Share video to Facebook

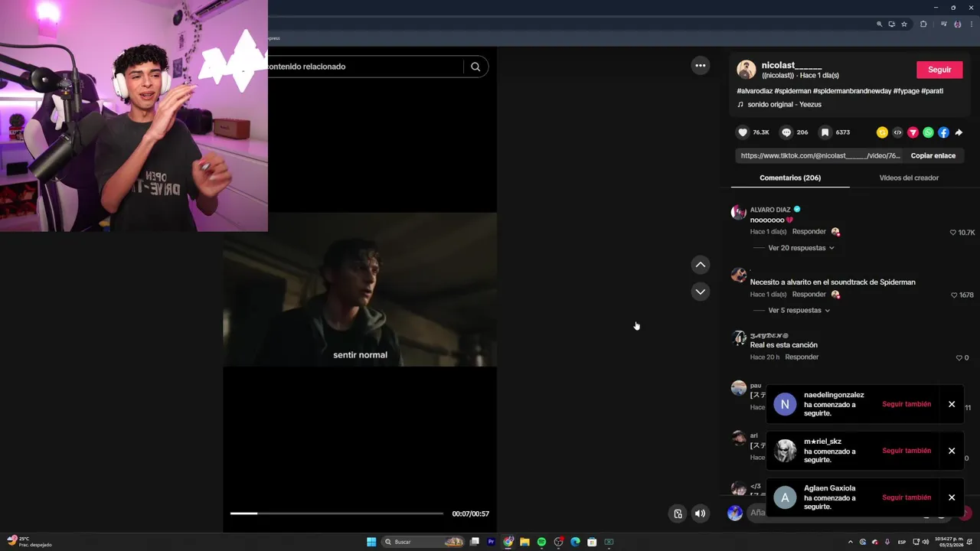pyautogui.click(x=943, y=132)
